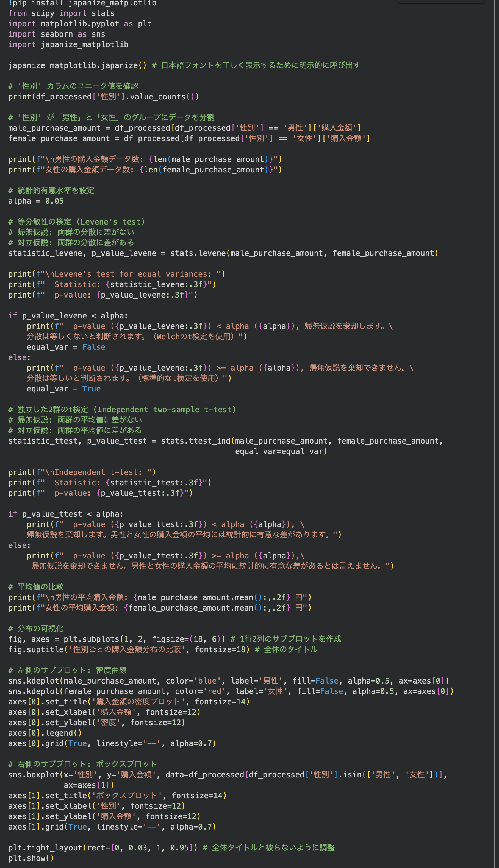Click the print line with len(male_purchase_amount)
The width and height of the screenshot is (499, 868).
point(145,159)
